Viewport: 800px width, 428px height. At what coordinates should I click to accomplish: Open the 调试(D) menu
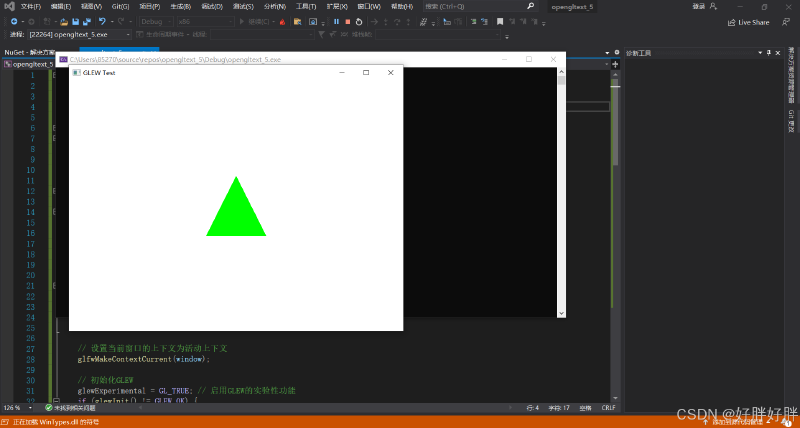click(x=212, y=7)
